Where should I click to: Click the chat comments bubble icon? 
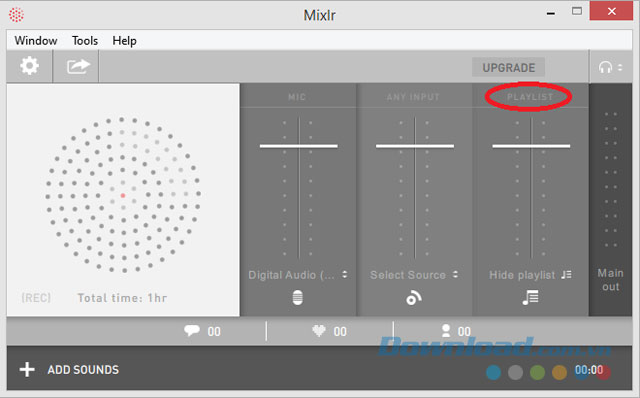point(192,330)
